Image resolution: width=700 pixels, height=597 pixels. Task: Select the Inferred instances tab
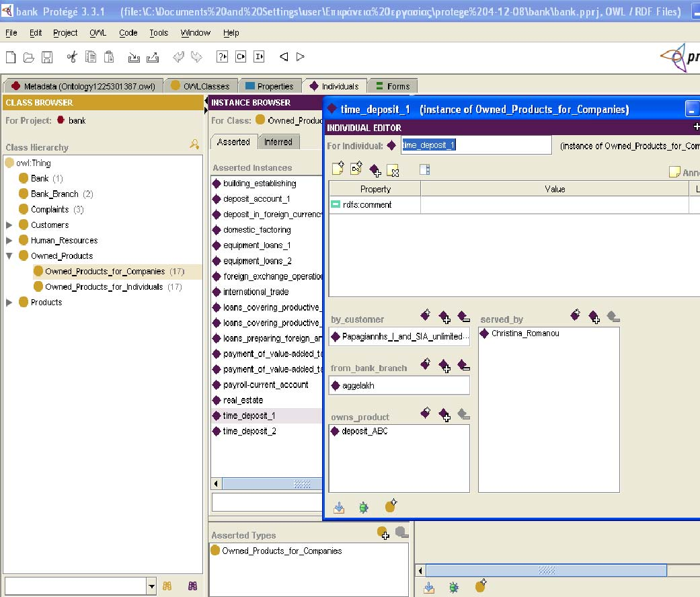pyautogui.click(x=278, y=142)
